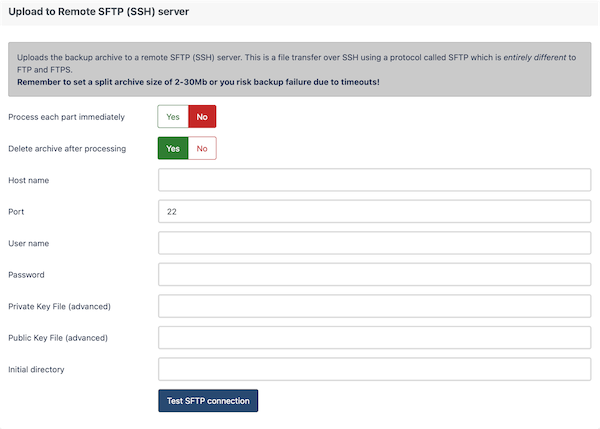
Task: Test the SFTP connection
Action: (208, 401)
